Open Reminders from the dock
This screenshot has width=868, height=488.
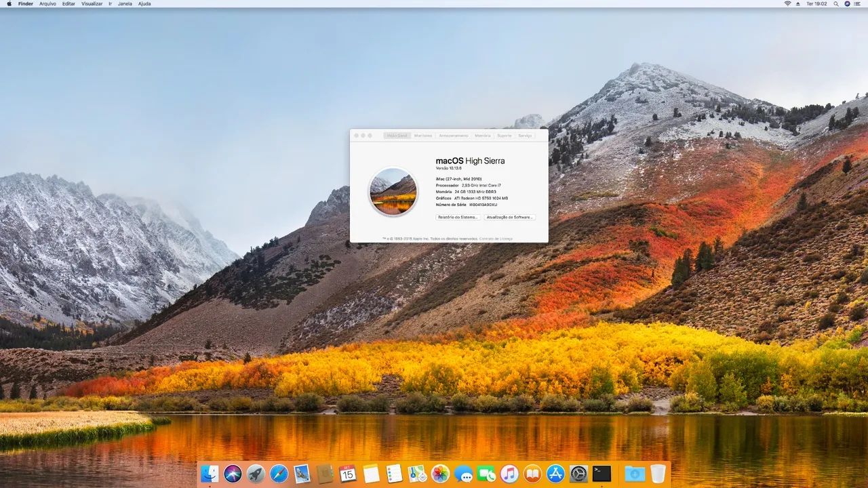[394, 474]
